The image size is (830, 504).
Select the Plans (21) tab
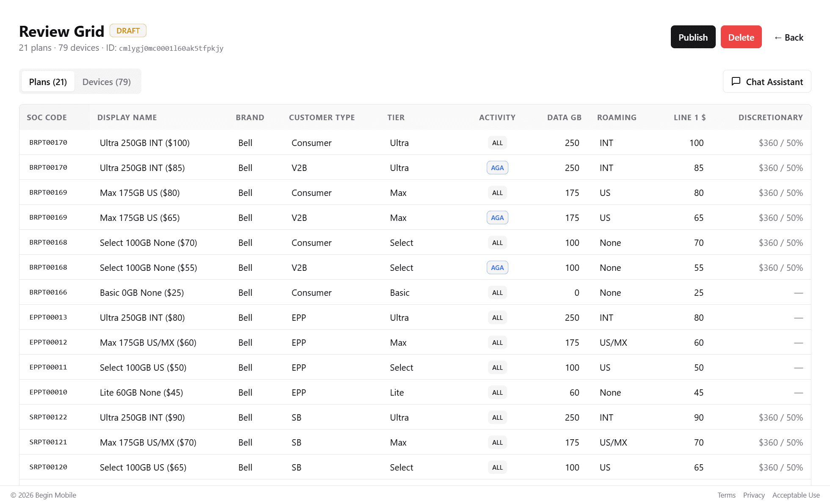[47, 82]
